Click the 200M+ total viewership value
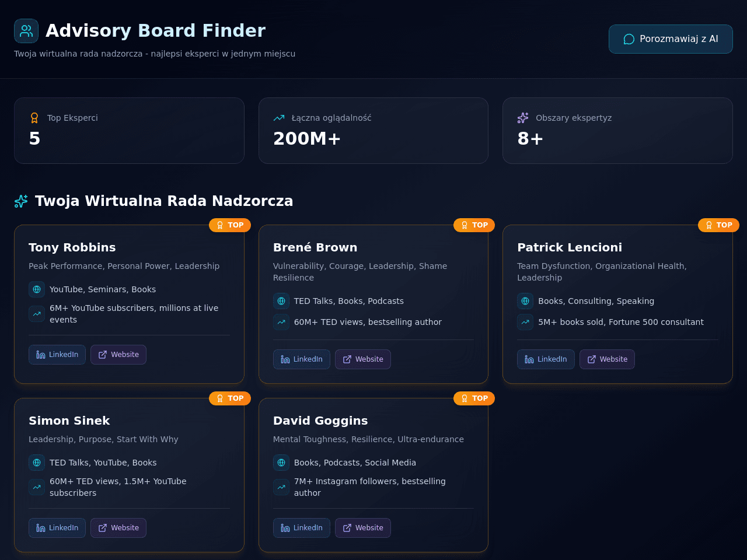Image resolution: width=747 pixels, height=560 pixels. [307, 138]
